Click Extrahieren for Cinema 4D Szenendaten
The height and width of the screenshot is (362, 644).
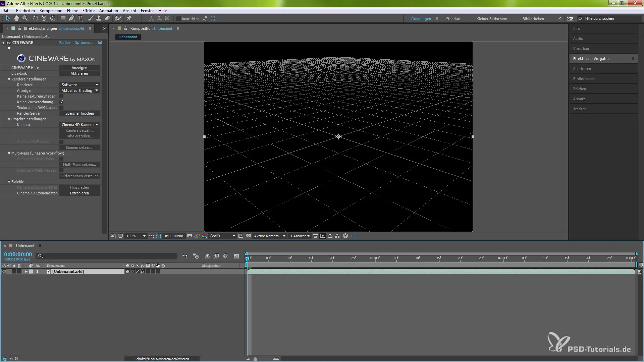click(79, 193)
